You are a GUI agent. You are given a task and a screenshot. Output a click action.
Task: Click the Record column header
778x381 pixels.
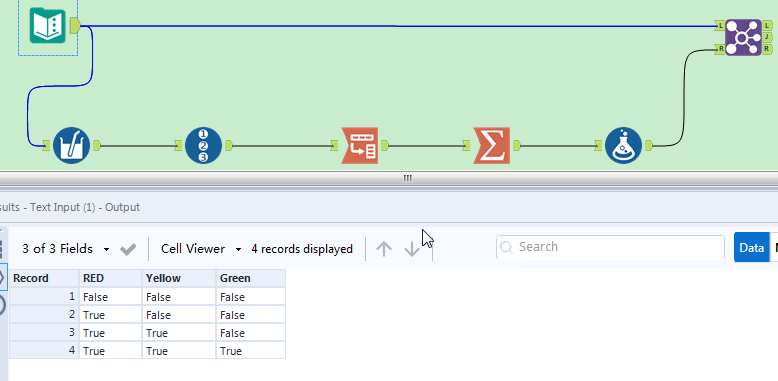(x=44, y=278)
